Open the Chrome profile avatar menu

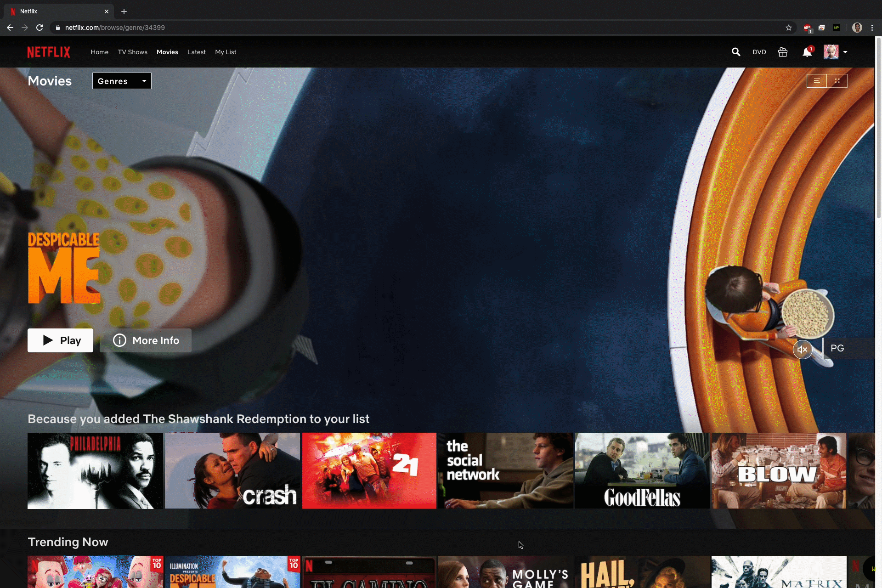pyautogui.click(x=857, y=28)
